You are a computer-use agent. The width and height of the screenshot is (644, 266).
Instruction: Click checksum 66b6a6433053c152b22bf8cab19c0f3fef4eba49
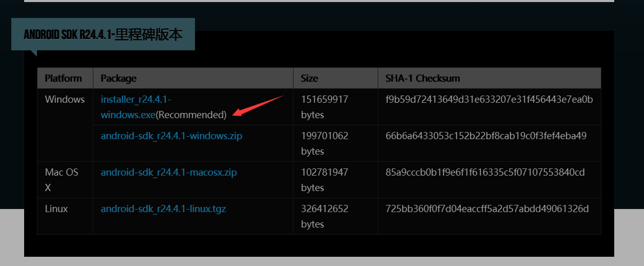click(x=486, y=136)
